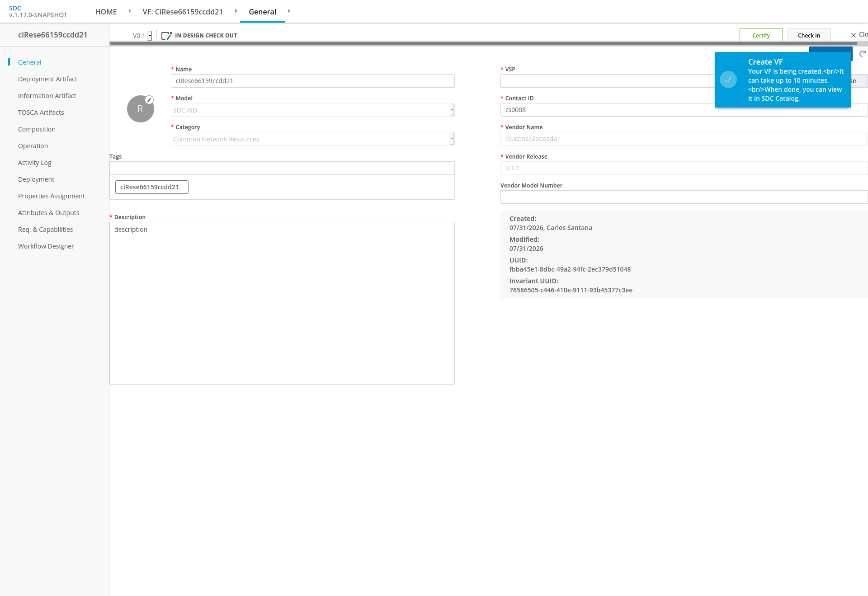This screenshot has width=868, height=596.
Task: Go to HOME in the breadcrumb
Action: (x=106, y=12)
